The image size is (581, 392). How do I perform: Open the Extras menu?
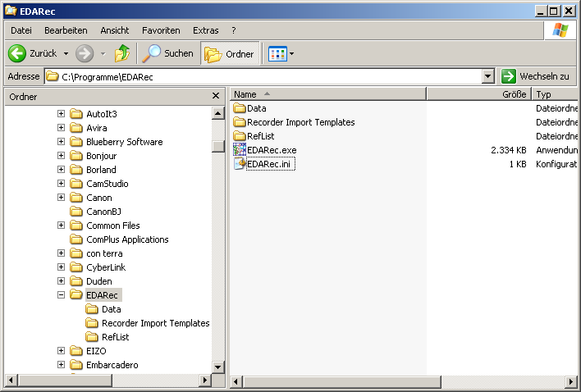205,30
